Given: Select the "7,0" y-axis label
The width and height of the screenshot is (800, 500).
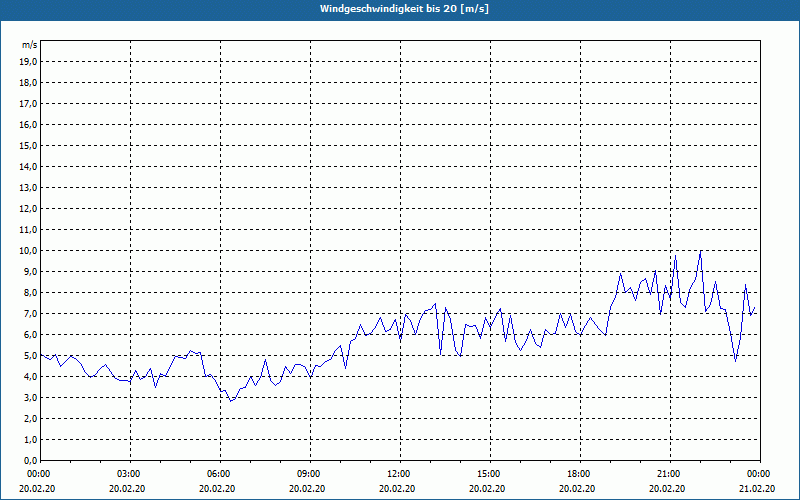Looking at the screenshot, I should [30, 313].
